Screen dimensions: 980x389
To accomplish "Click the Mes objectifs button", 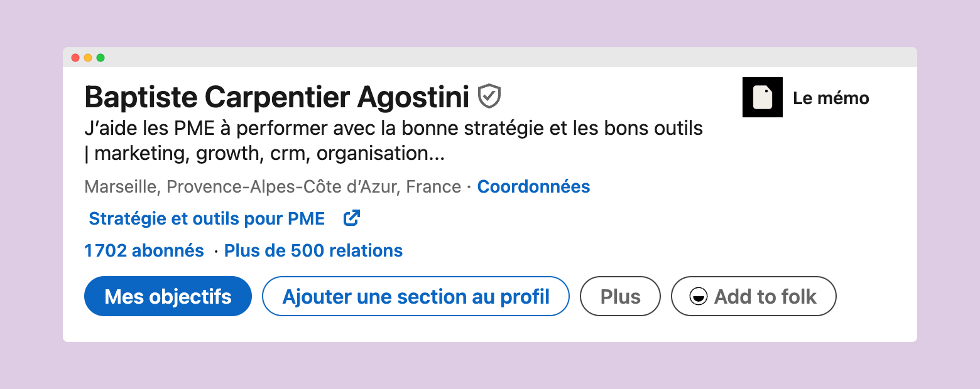I will point(168,296).
